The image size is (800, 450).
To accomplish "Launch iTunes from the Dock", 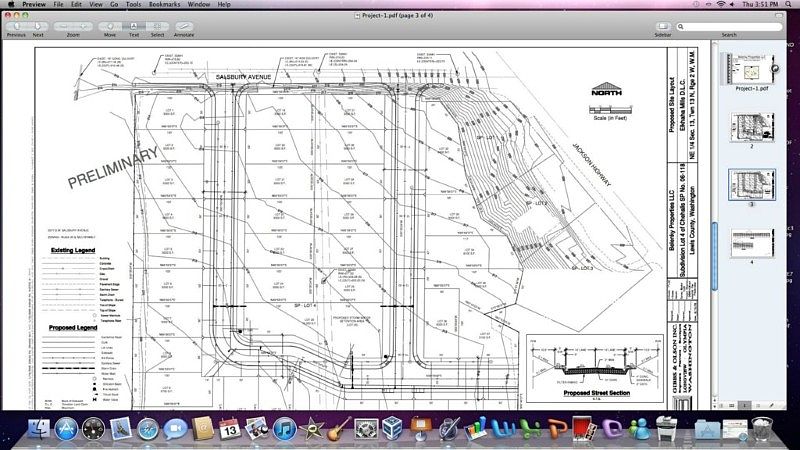I will (x=284, y=429).
